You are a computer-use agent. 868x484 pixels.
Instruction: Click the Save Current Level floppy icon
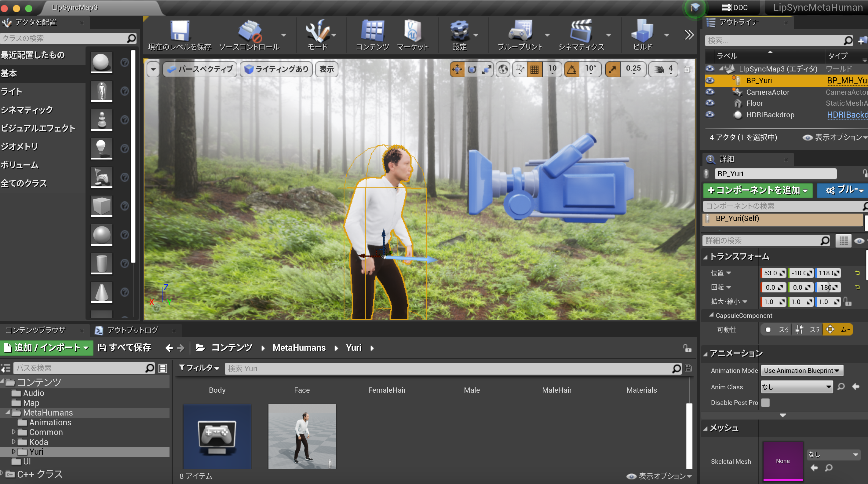point(179,31)
